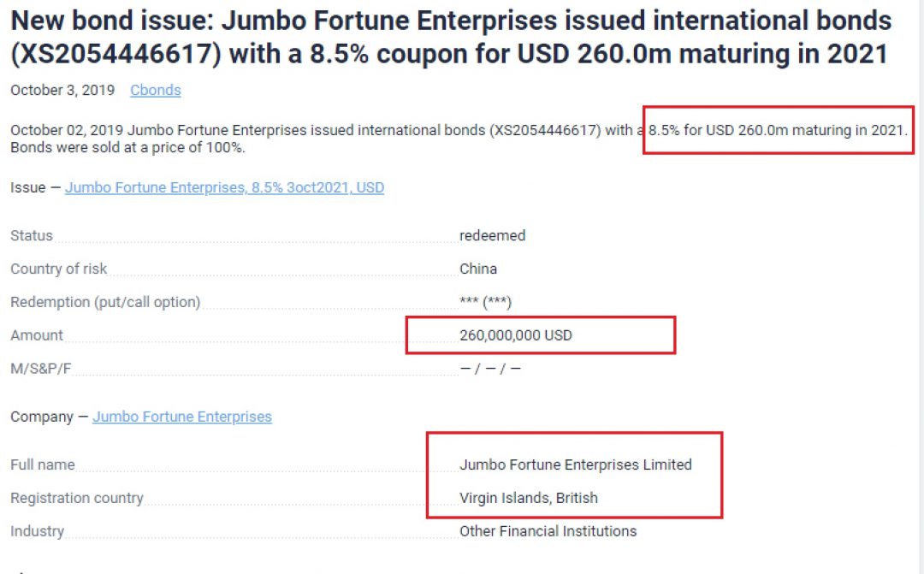Click the empty ratings dashes value

point(489,369)
